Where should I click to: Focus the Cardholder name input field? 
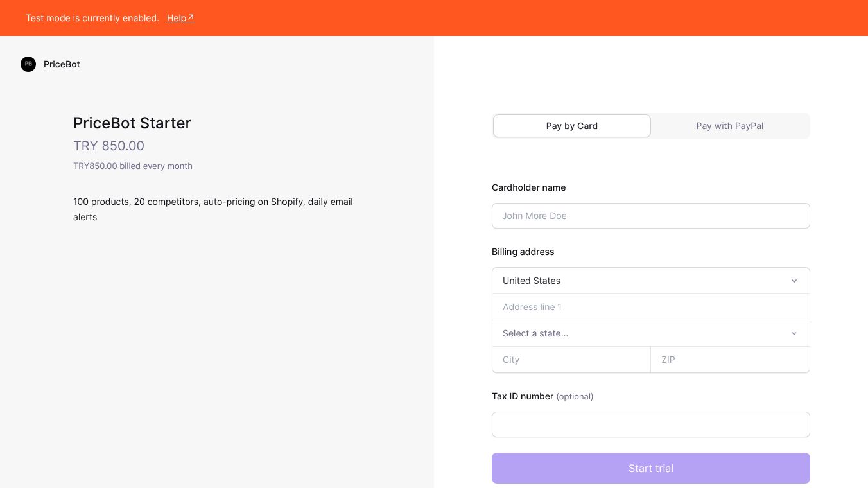pyautogui.click(x=651, y=216)
